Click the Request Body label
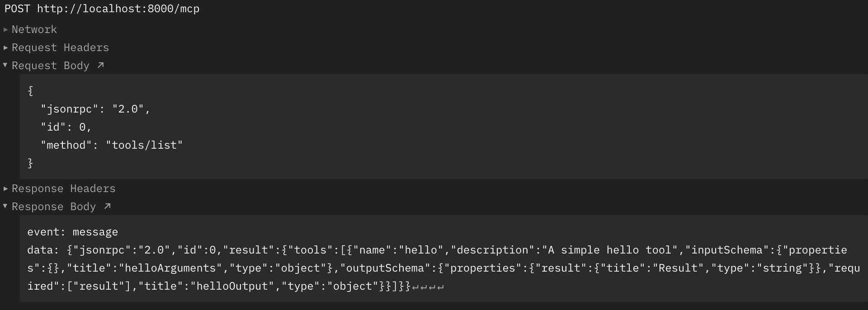This screenshot has width=868, height=310. click(50, 66)
